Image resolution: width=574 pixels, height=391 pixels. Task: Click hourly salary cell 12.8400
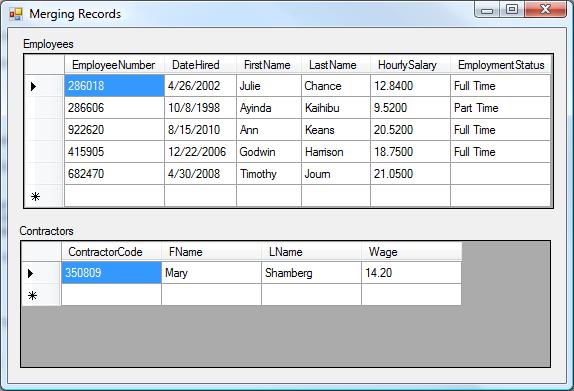[410, 86]
